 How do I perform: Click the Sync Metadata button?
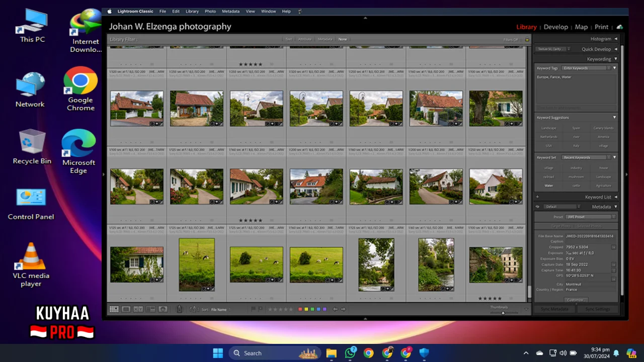[x=554, y=309]
